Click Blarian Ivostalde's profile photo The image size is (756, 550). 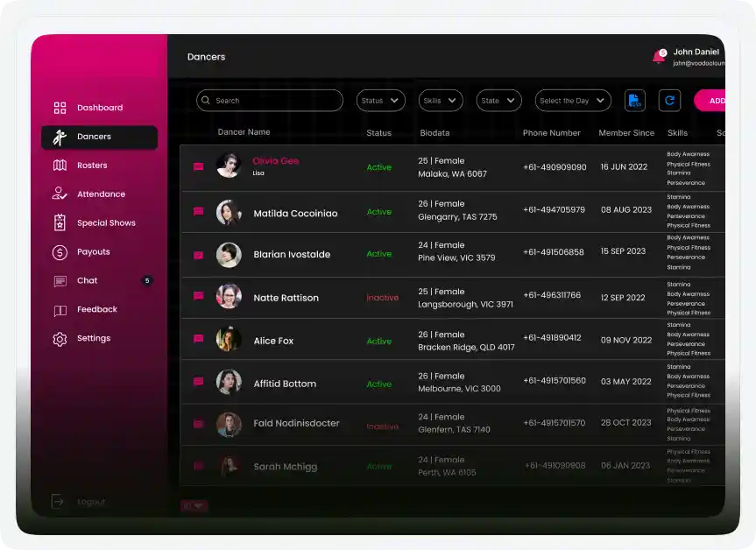click(229, 255)
